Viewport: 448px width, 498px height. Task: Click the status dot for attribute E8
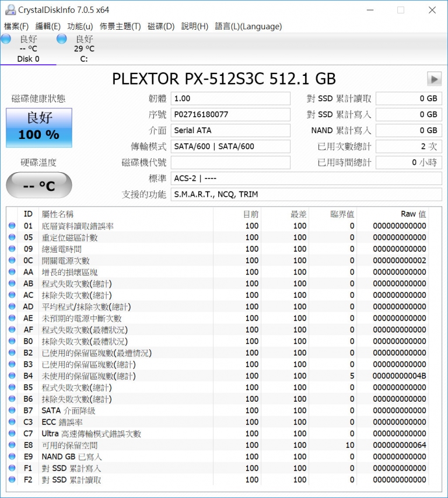click(12, 445)
